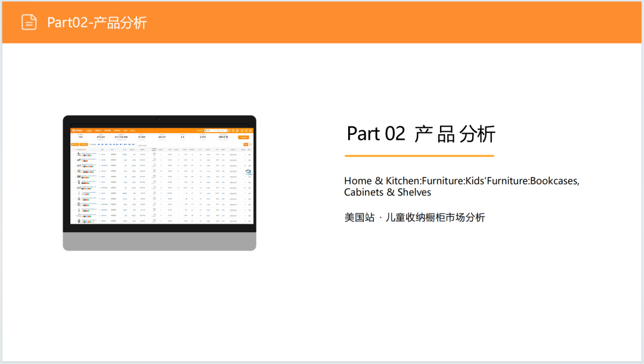Screen dimensions: 644x364
Task: Click the document icon in the orange slide header
Action: point(28,22)
